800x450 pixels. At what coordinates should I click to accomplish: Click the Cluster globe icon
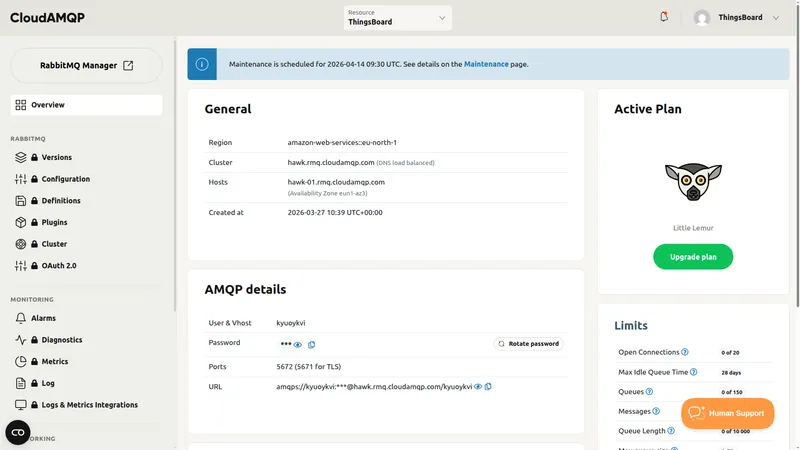click(20, 244)
